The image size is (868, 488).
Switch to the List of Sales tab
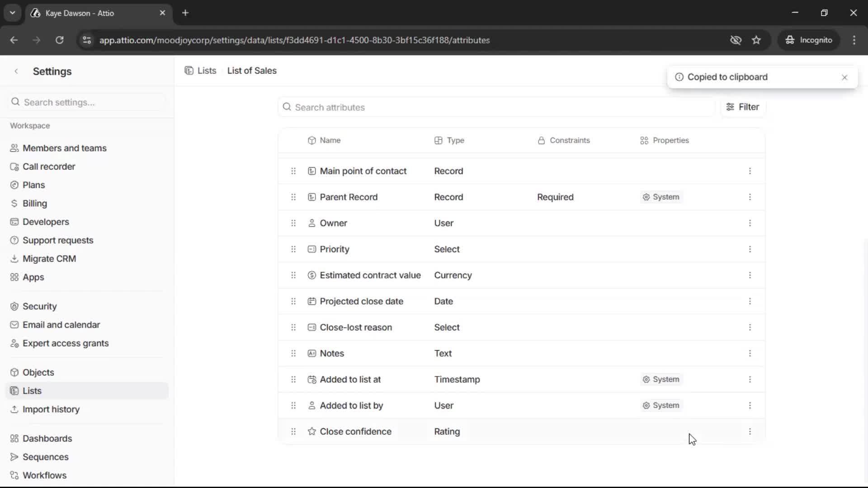coord(252,70)
